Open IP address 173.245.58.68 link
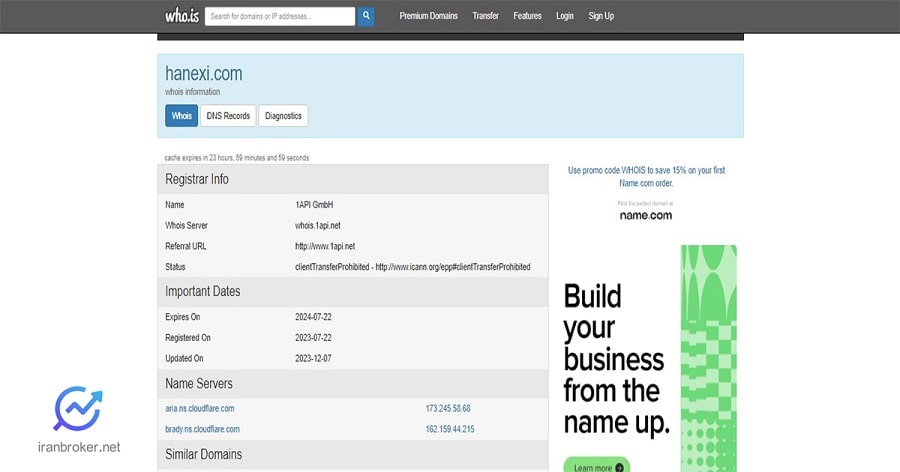The image size is (900, 472). point(448,408)
